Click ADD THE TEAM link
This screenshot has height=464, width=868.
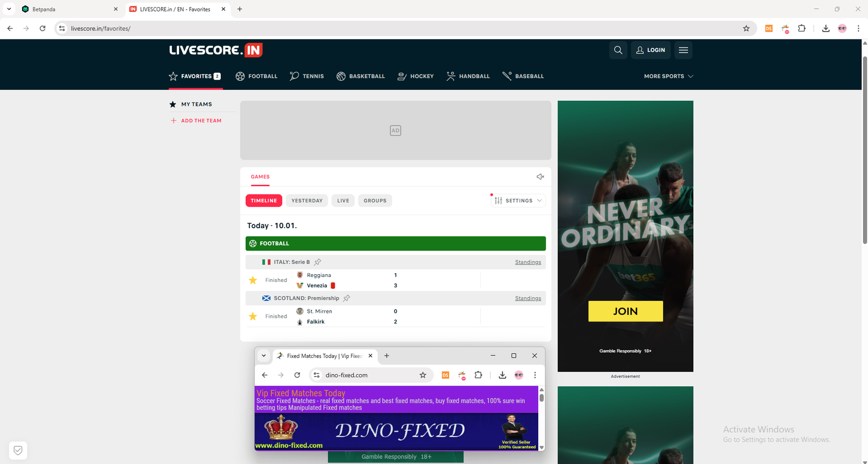tap(201, 121)
